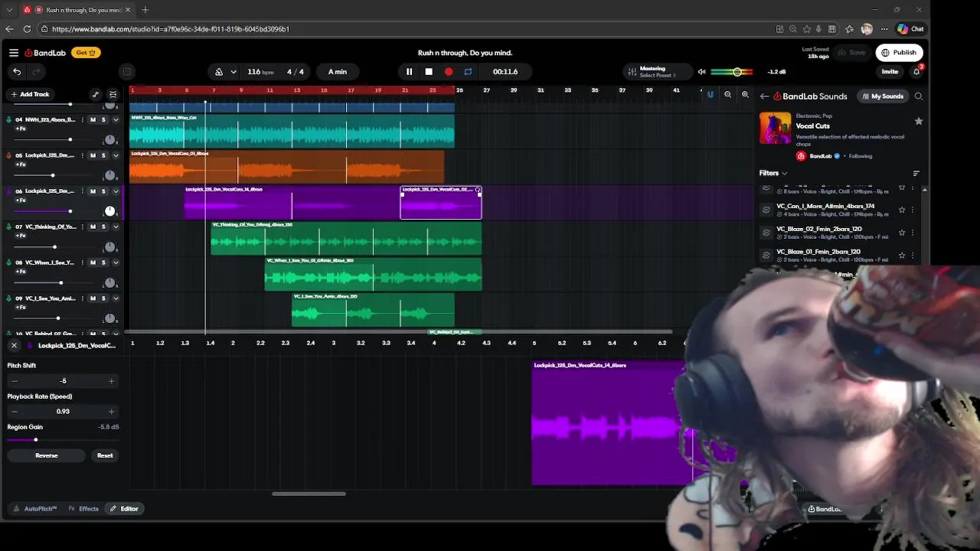Screen dimensions: 980x551
Task: Zoom in the timeline
Action: pyautogui.click(x=745, y=94)
